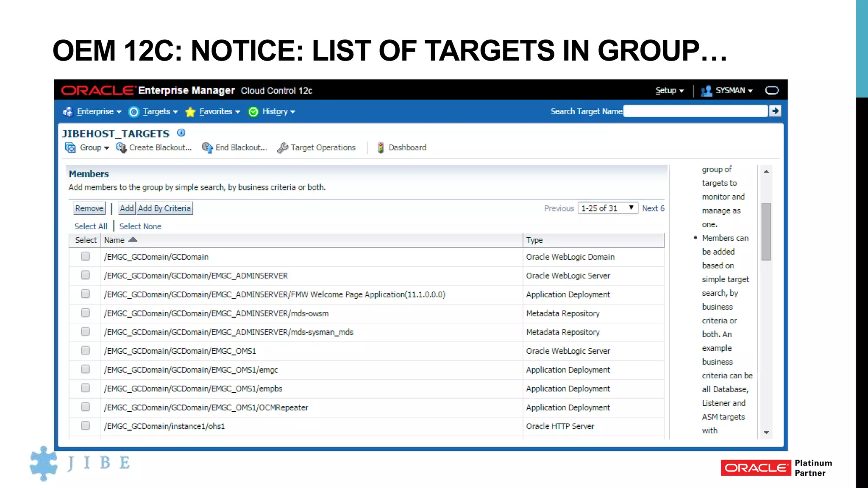This screenshot has height=488, width=868.
Task: Click the Search Target Name field
Action: point(696,111)
